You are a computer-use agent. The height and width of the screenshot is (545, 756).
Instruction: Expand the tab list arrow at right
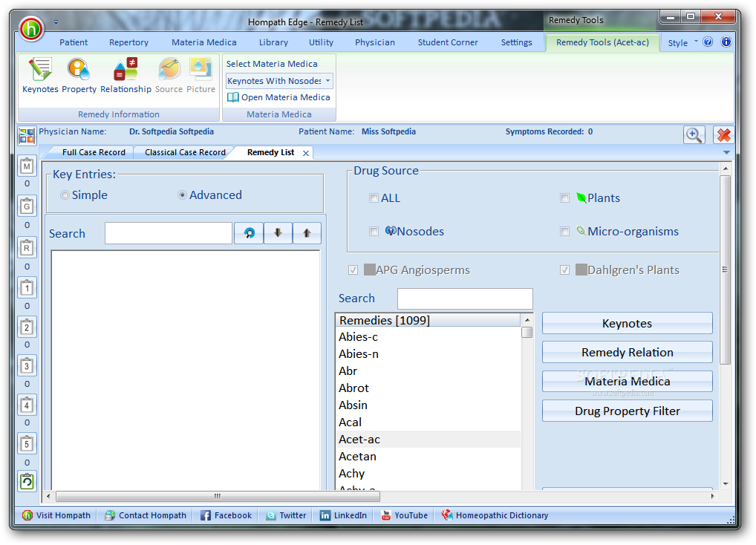[726, 153]
